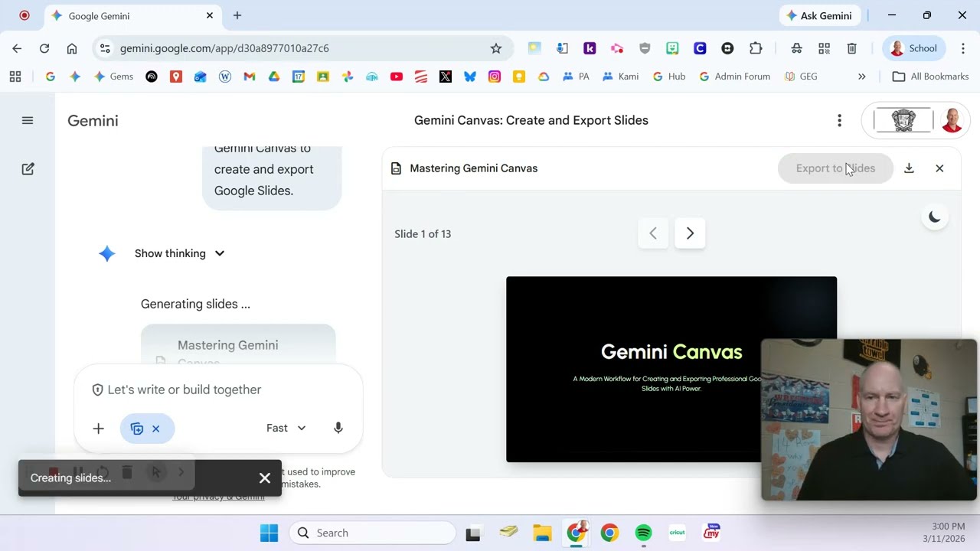Click the Google Calendar bookmark

[x=299, y=77]
